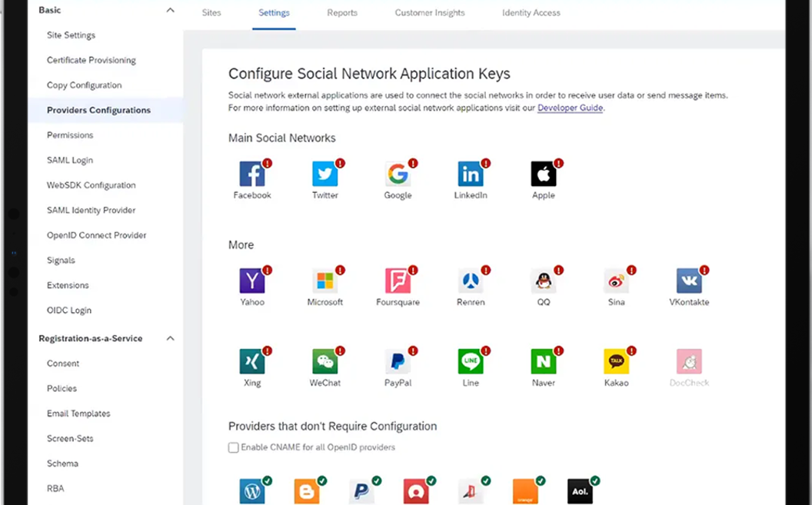The image size is (812, 505).
Task: Open the Facebook provider configuration
Action: pyautogui.click(x=251, y=174)
